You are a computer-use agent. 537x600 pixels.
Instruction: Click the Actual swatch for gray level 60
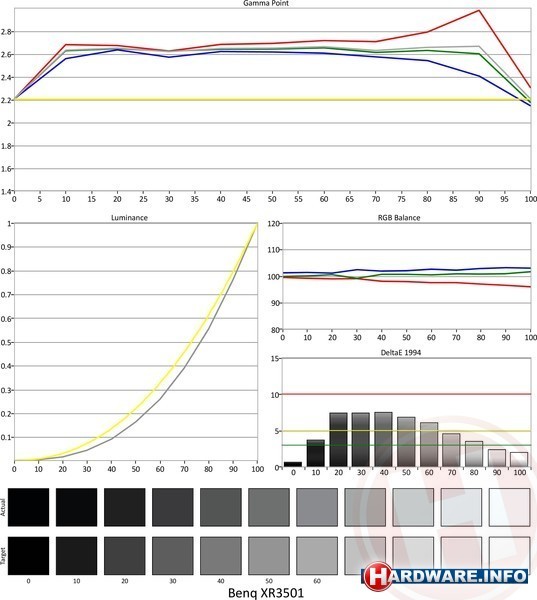pyautogui.click(x=317, y=507)
